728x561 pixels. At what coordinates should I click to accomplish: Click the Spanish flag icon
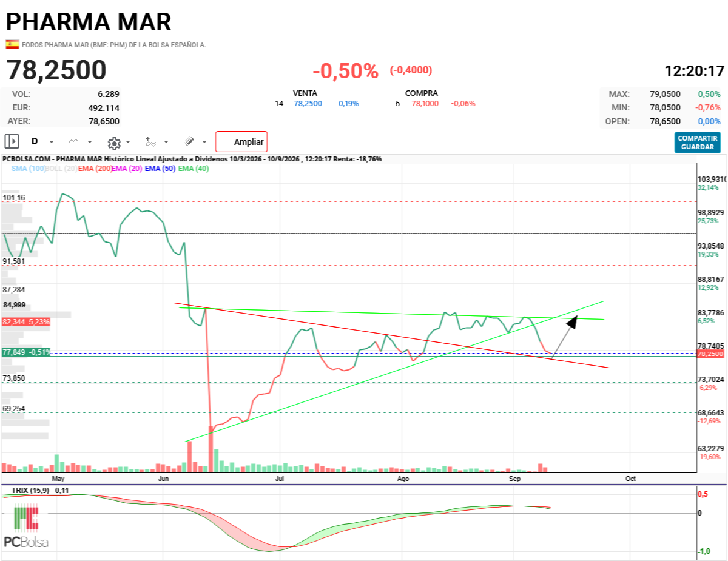[x=12, y=44]
